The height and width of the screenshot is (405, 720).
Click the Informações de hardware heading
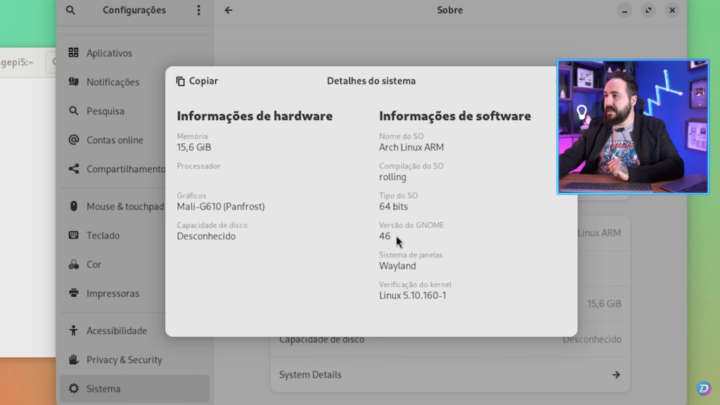(x=255, y=116)
